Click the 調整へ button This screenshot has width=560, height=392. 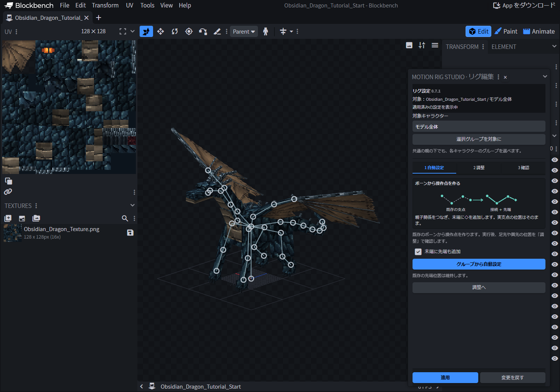point(479,287)
